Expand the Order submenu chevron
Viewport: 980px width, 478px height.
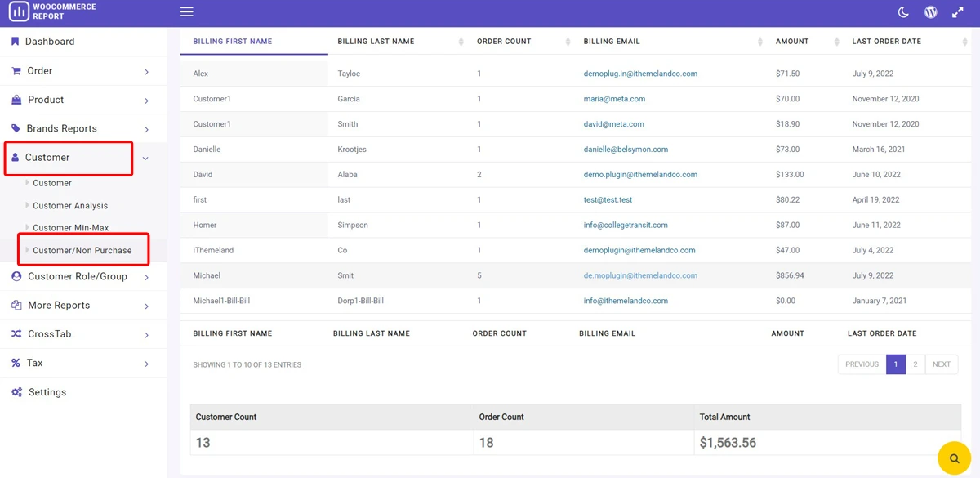click(147, 72)
